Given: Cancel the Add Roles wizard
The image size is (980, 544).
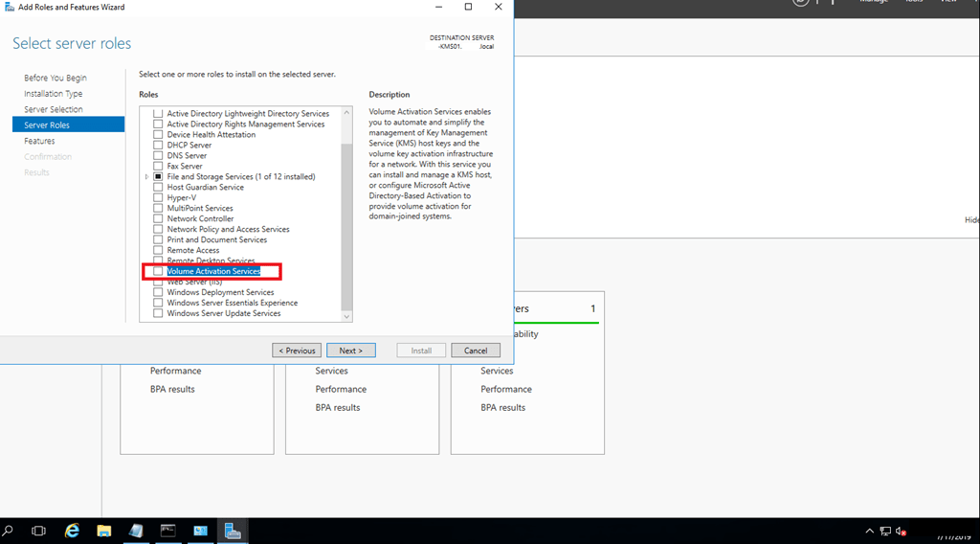Looking at the screenshot, I should 476,351.
